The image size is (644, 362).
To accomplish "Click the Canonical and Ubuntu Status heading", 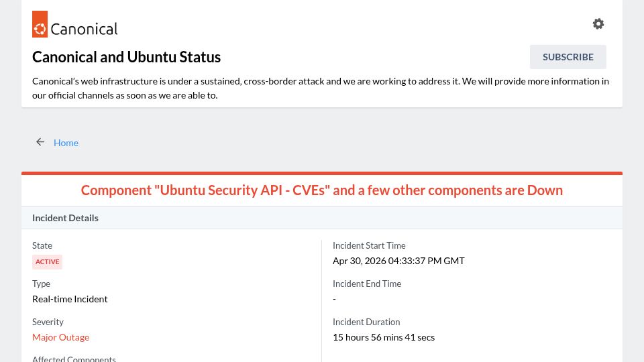I will point(127,57).
